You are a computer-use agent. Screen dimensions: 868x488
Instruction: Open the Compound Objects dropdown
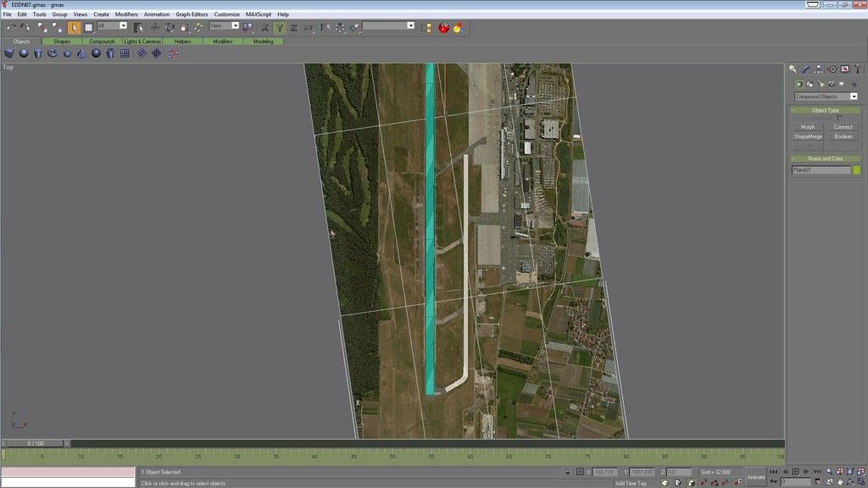tap(854, 96)
